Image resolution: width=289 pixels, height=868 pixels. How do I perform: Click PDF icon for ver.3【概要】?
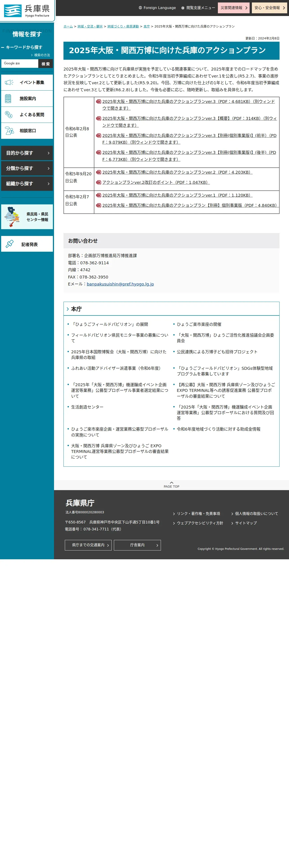click(x=99, y=118)
